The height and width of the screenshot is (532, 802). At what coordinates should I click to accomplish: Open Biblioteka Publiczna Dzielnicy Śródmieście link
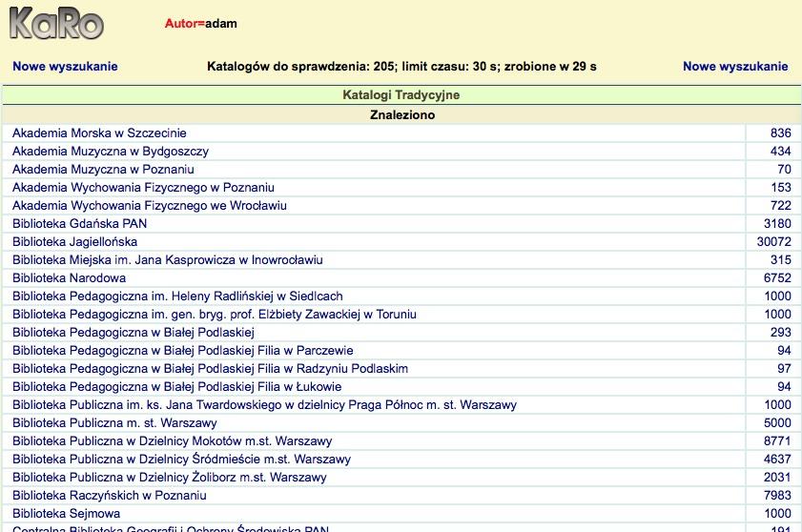[x=181, y=460]
